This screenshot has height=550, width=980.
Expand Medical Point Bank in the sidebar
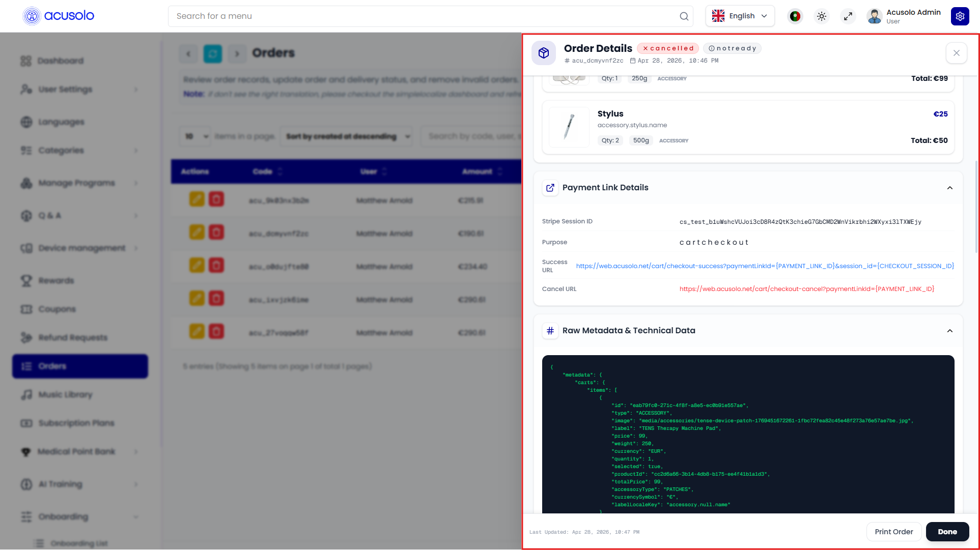[x=80, y=452]
